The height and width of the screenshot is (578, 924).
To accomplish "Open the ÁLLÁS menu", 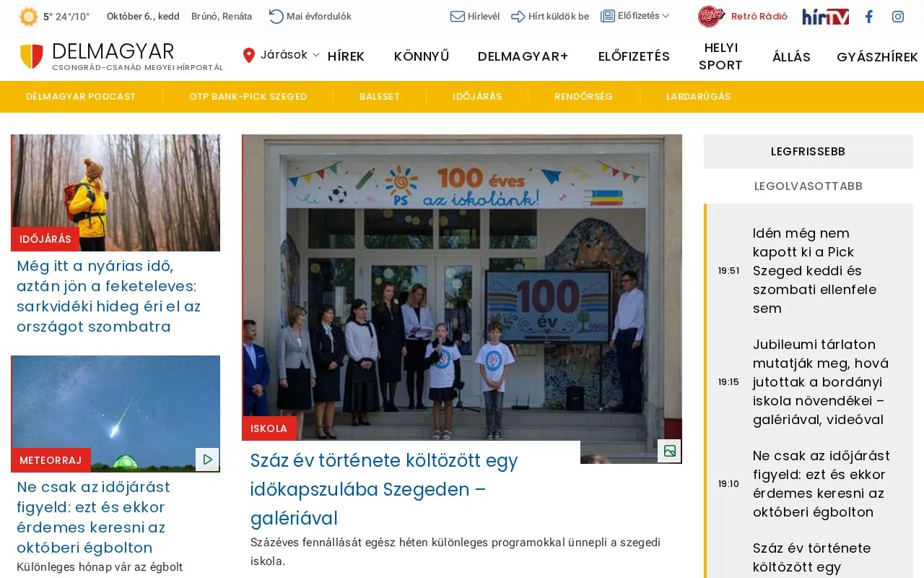I will tap(791, 56).
